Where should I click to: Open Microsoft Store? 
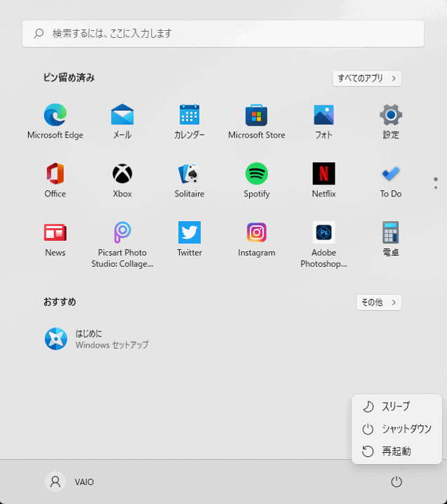[256, 121]
